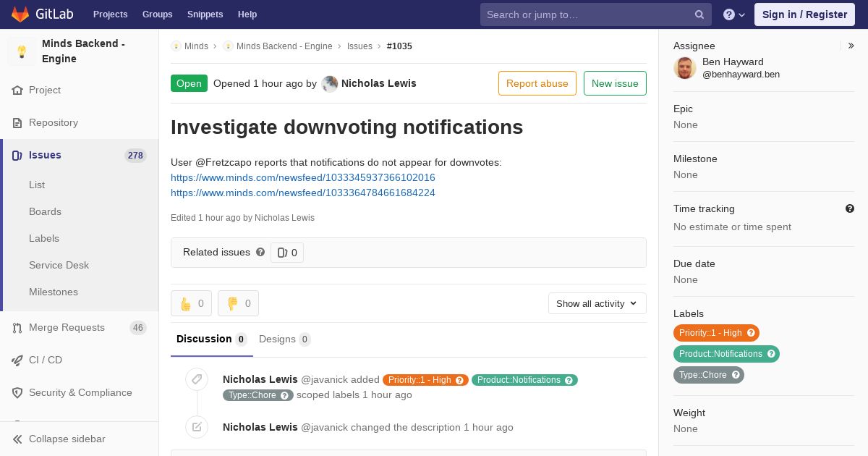Open the Show all activity dropdown
868x456 pixels.
(x=597, y=303)
